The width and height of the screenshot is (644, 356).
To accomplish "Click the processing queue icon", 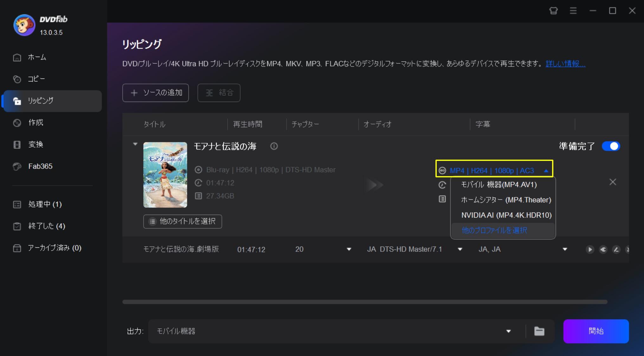I will pos(17,204).
